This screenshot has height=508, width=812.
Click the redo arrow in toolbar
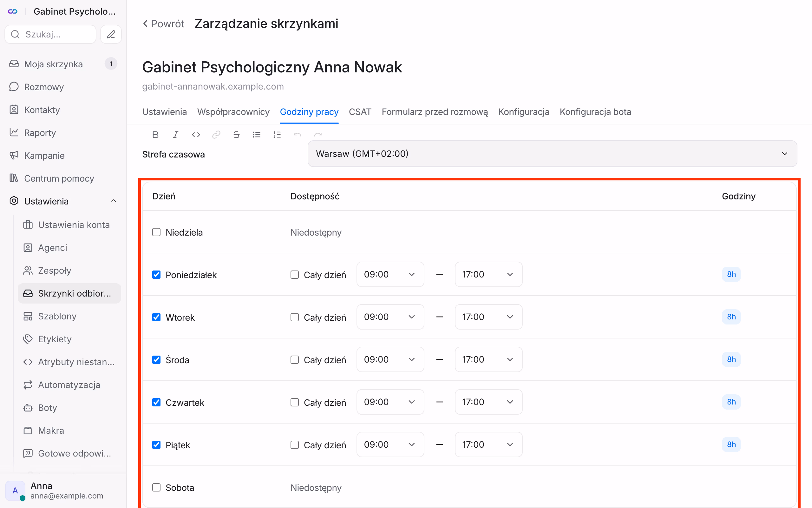[x=318, y=135]
